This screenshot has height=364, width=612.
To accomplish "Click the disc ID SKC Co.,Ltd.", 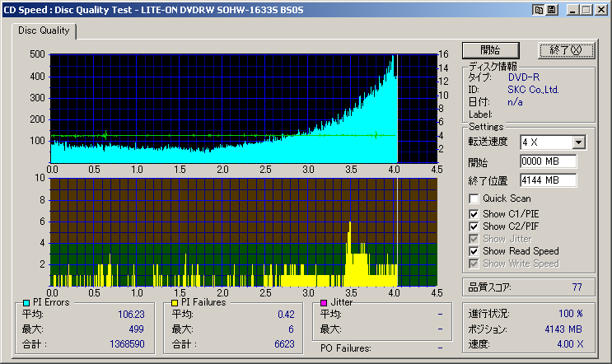I will tap(533, 90).
